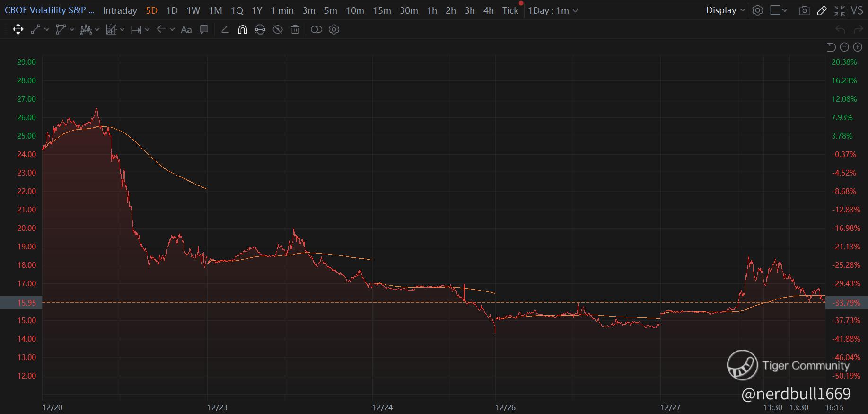Undo the last drawing action

840,29
